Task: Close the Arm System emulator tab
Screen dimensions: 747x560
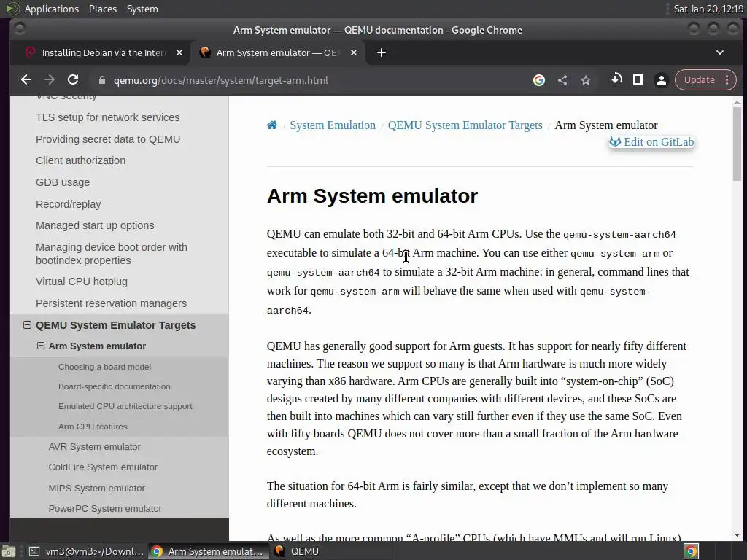Action: (354, 52)
